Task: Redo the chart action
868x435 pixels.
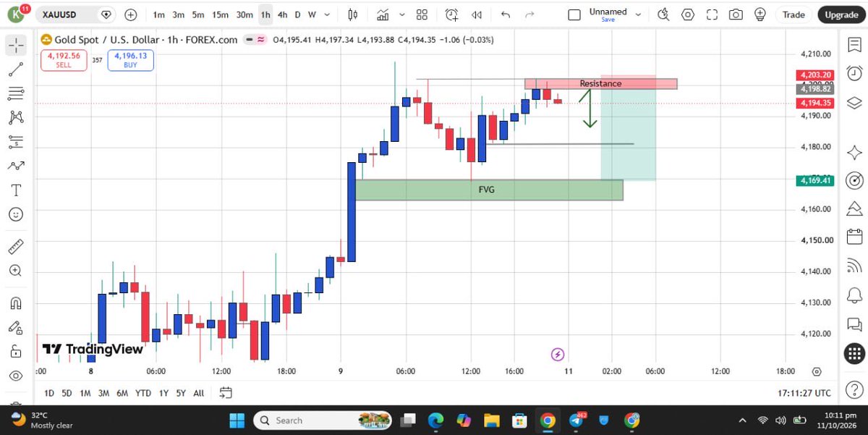Action: [529, 14]
